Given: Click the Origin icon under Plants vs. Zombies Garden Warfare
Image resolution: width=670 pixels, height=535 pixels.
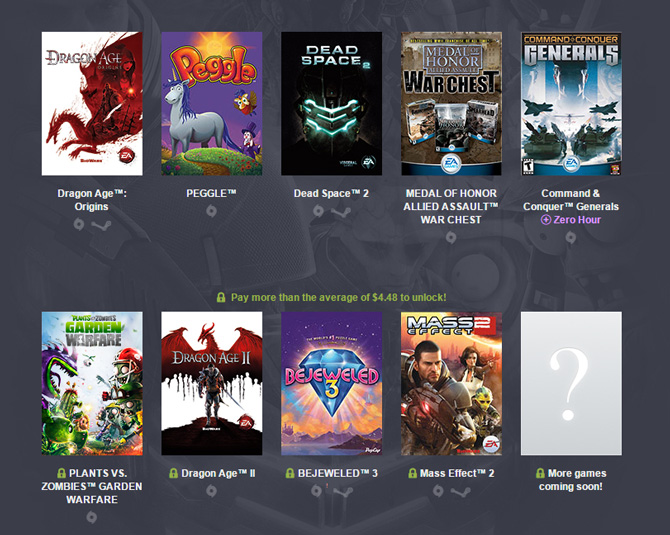Looking at the screenshot, I should pos(91,517).
